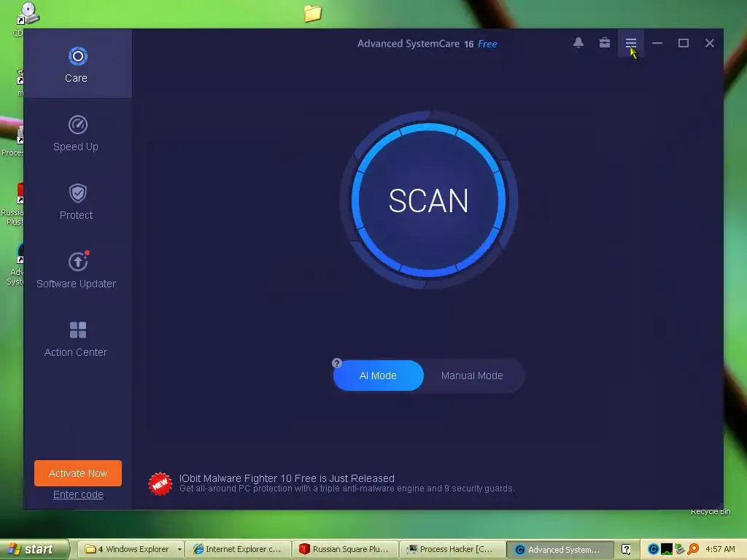The height and width of the screenshot is (560, 747).
Task: Expand the Windows Explorer group arrow
Action: coord(179,549)
